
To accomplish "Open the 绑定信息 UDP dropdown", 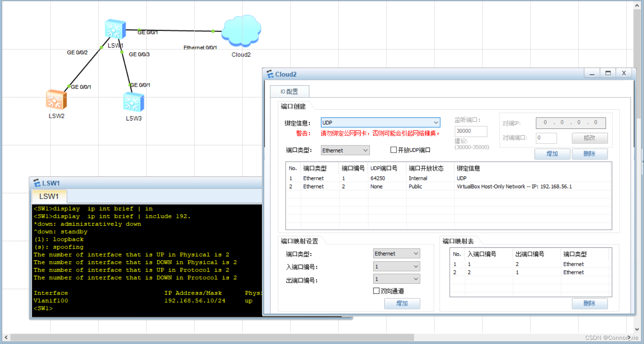I will click(x=380, y=123).
